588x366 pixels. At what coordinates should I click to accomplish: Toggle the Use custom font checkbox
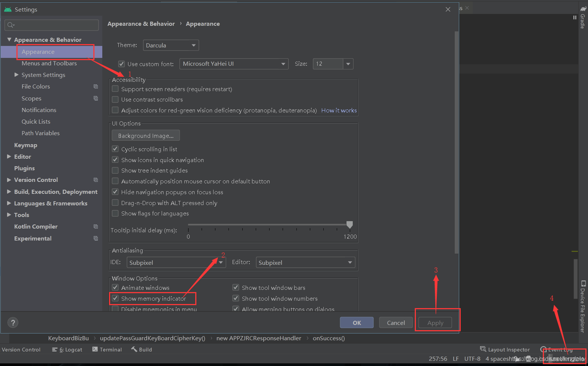121,64
